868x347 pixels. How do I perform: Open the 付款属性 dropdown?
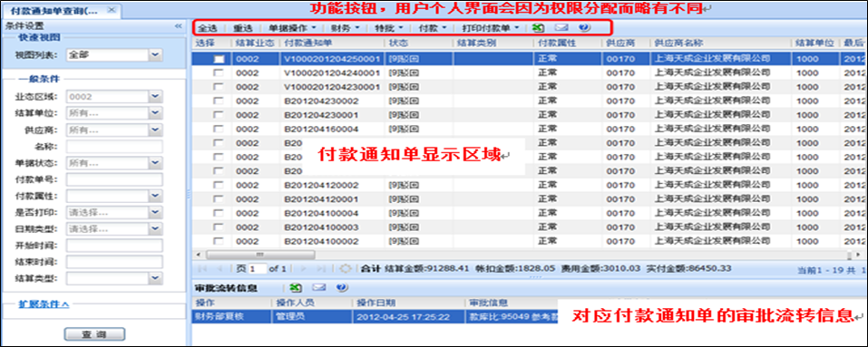(x=156, y=197)
